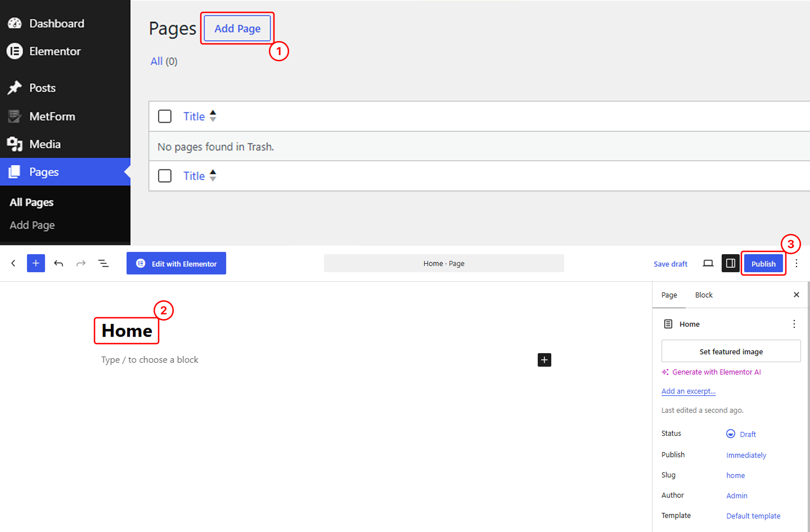Click the back arrow in editor toolbar

coord(13,263)
